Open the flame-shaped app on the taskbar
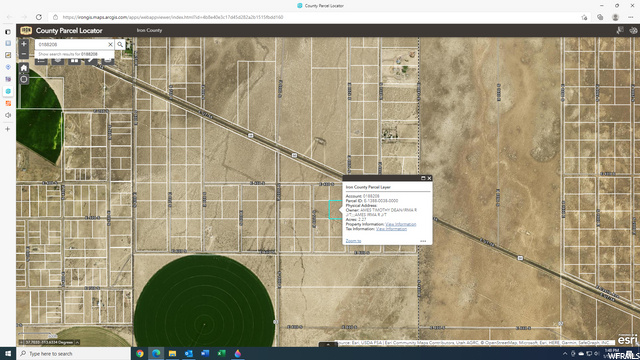Image resolution: width=640 pixels, height=360 pixels. click(x=238, y=353)
